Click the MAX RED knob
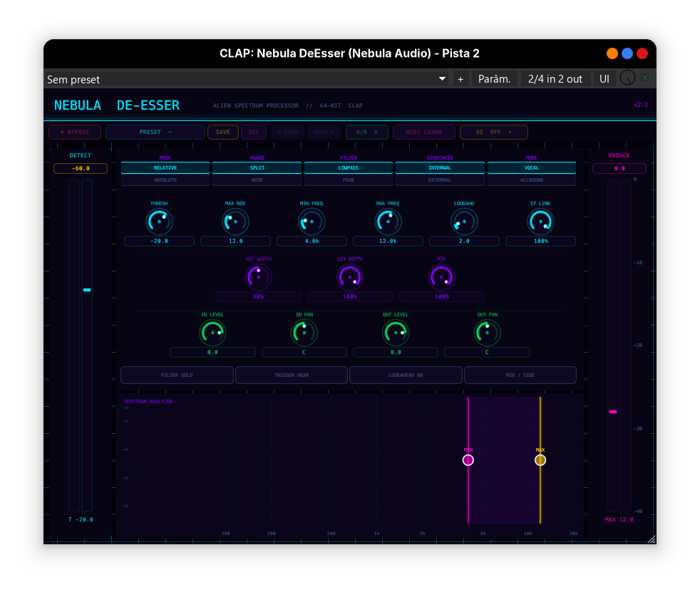Image resolution: width=700 pixels, height=592 pixels. pos(235,222)
